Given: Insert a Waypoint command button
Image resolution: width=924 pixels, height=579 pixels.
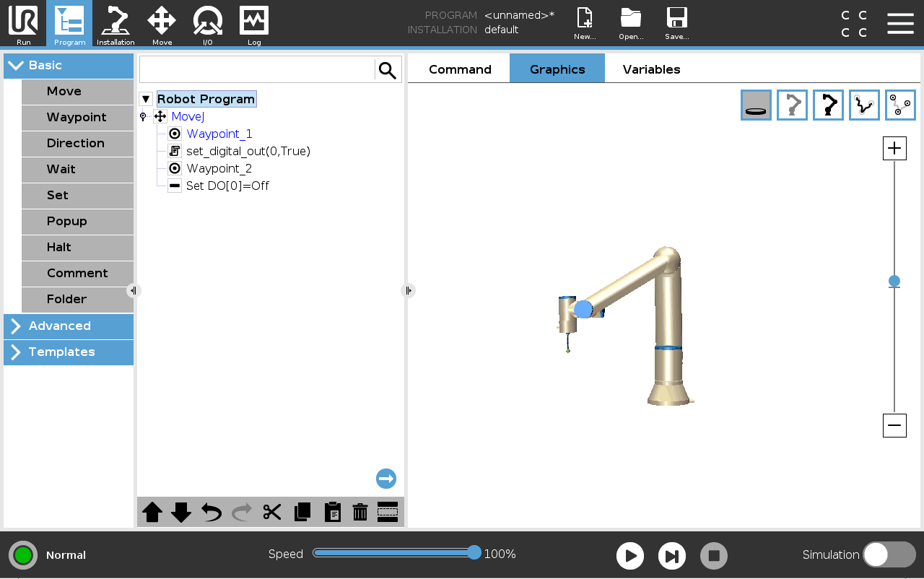Looking at the screenshot, I should 77,118.
